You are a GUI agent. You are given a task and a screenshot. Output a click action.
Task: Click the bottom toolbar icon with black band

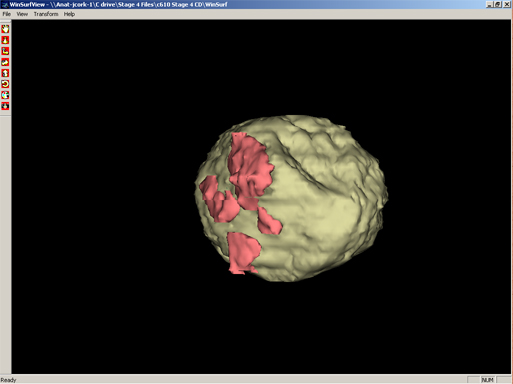5,106
